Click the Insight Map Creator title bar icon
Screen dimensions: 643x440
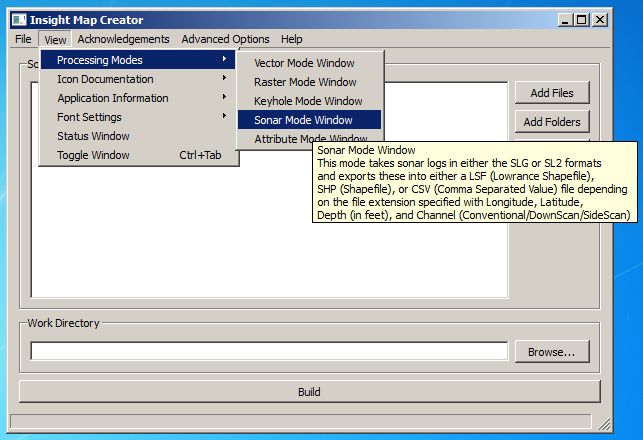pos(17,20)
